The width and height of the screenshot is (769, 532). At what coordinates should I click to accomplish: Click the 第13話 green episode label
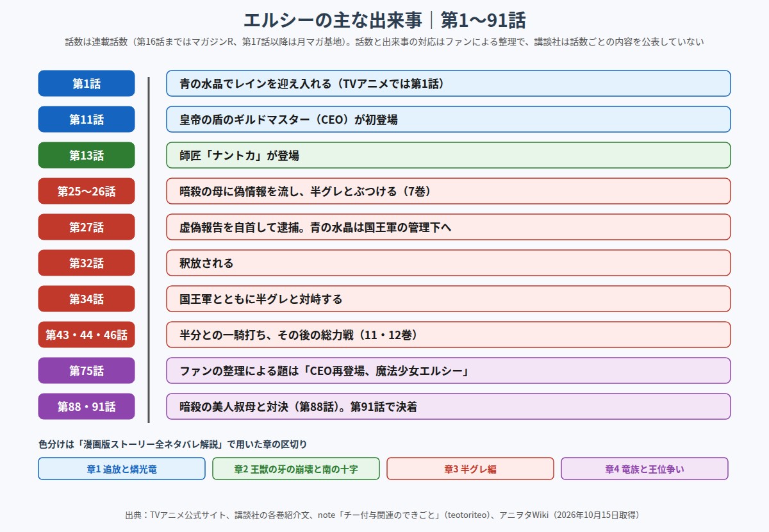click(x=87, y=155)
